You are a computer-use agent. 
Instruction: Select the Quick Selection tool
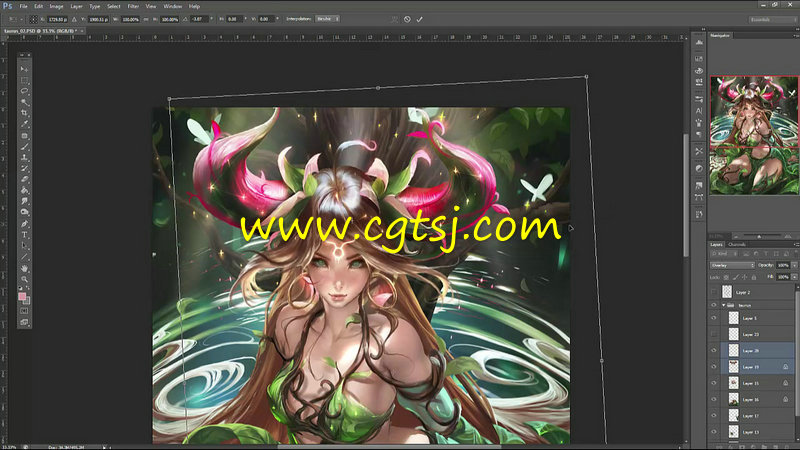(24, 102)
